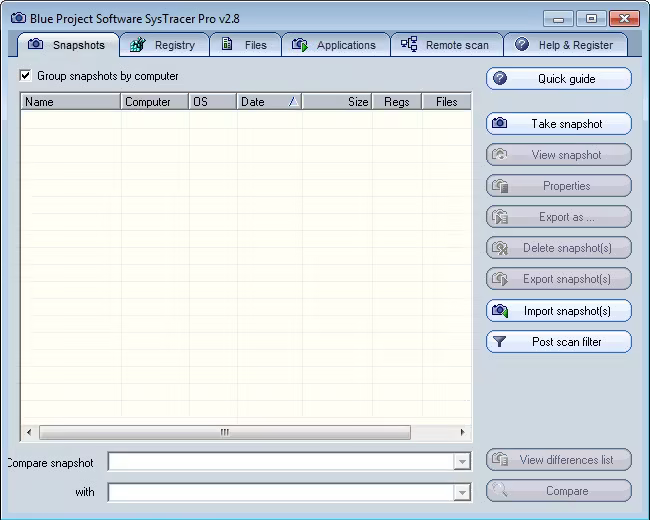Minimize the SysTracer window
This screenshot has height=520, width=650.
[x=558, y=19]
